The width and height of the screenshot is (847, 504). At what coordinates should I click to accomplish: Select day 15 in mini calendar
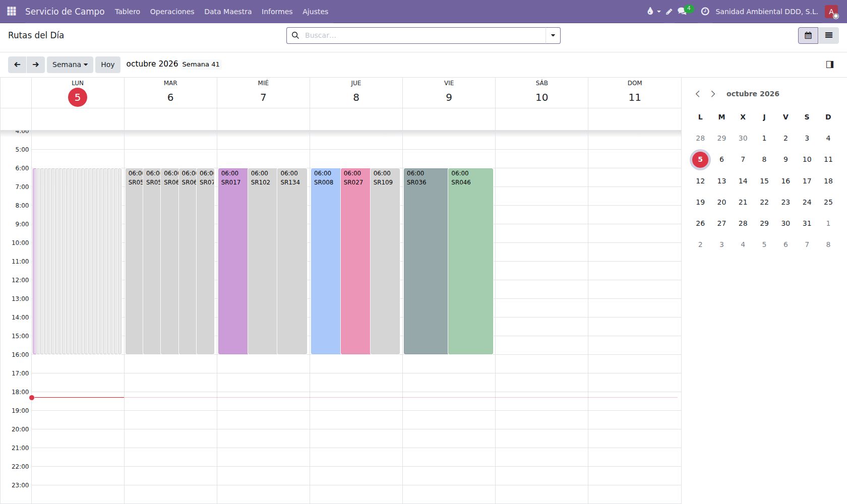tap(764, 181)
